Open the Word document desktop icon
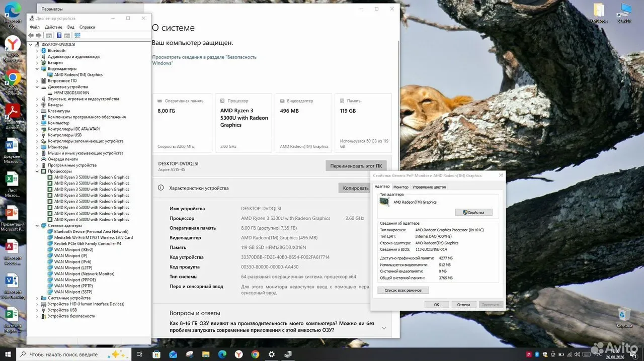 click(x=13, y=150)
